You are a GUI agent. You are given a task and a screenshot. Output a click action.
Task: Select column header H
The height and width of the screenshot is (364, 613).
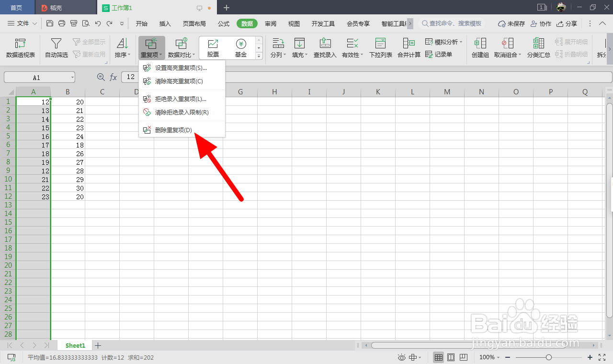(x=274, y=92)
